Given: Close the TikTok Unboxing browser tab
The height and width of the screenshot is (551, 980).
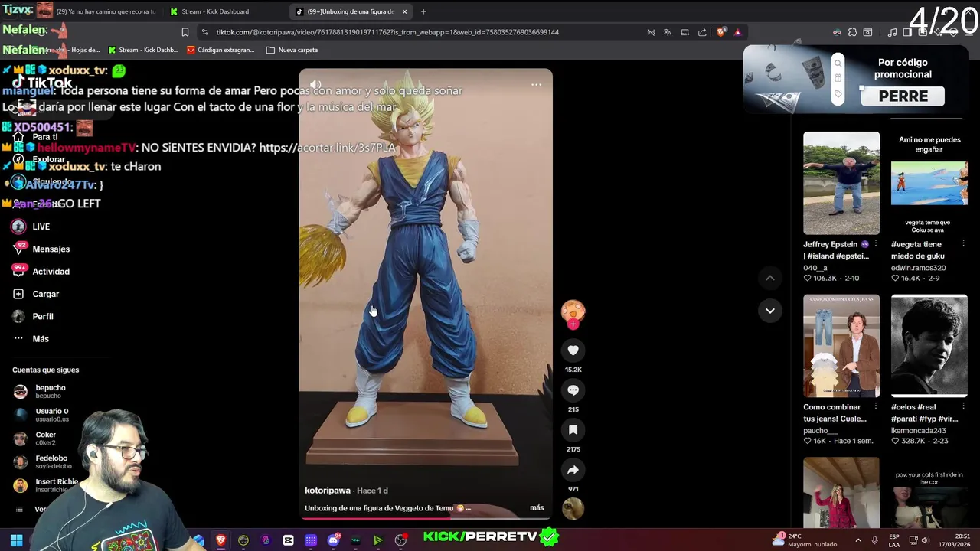Looking at the screenshot, I should (x=404, y=11).
